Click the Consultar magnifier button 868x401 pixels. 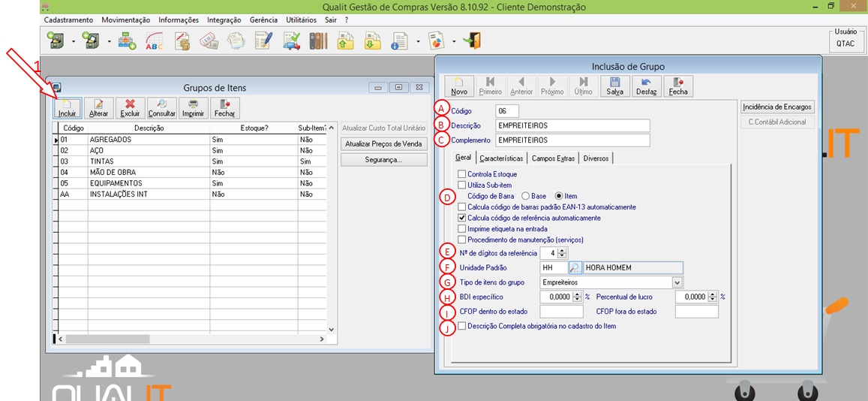coord(161,108)
